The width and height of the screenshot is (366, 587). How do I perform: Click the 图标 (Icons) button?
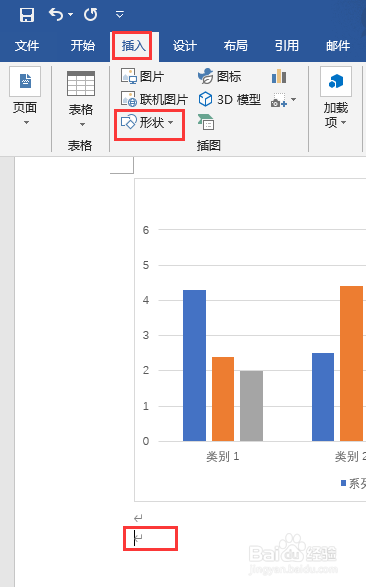coord(220,76)
